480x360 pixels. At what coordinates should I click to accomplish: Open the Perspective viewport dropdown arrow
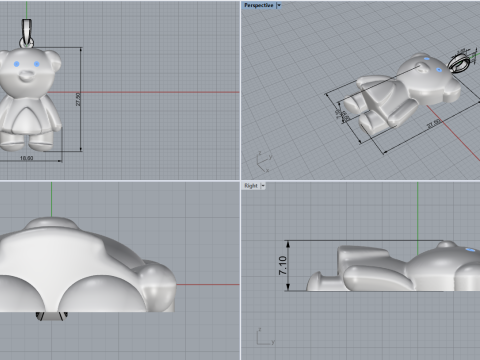[x=279, y=5]
